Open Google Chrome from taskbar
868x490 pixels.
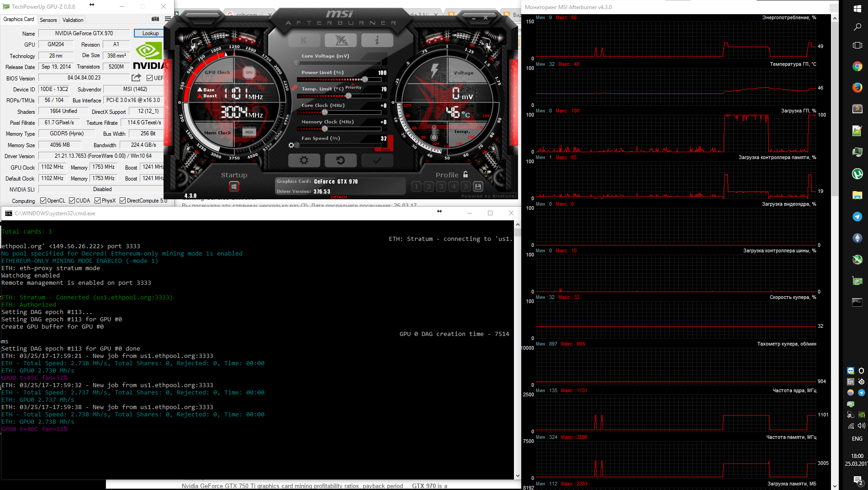click(x=857, y=67)
